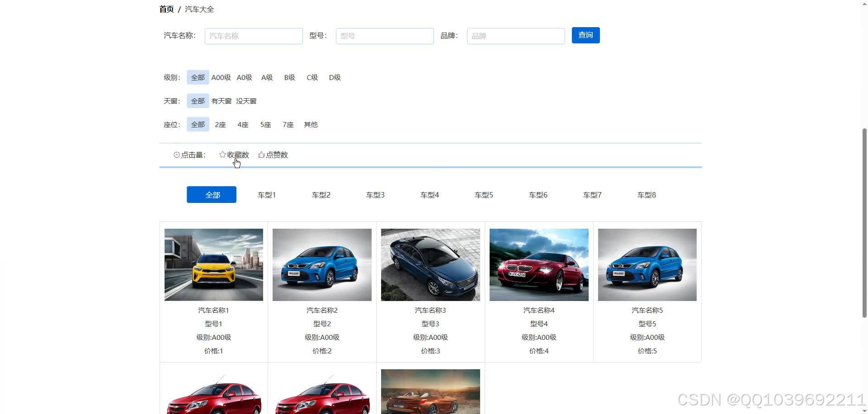
Task: Filter by A级 level
Action: click(x=267, y=77)
